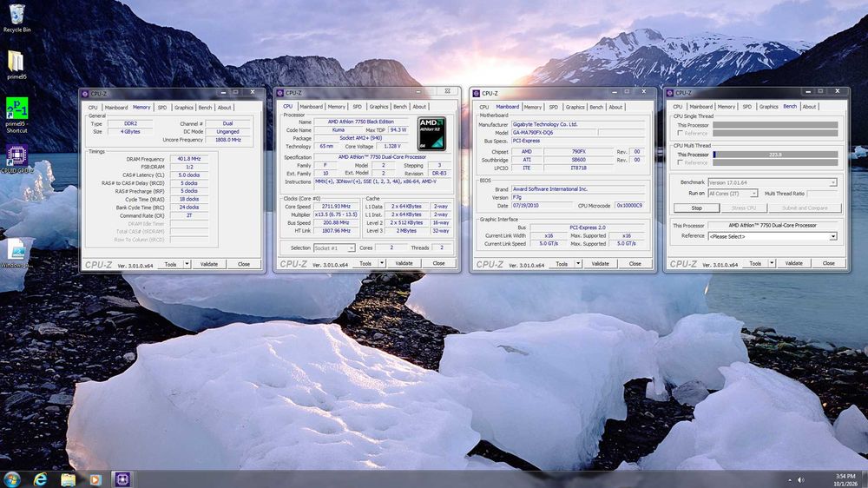Click Submit and Compare button
This screenshot has height=488, width=868.
pos(805,208)
